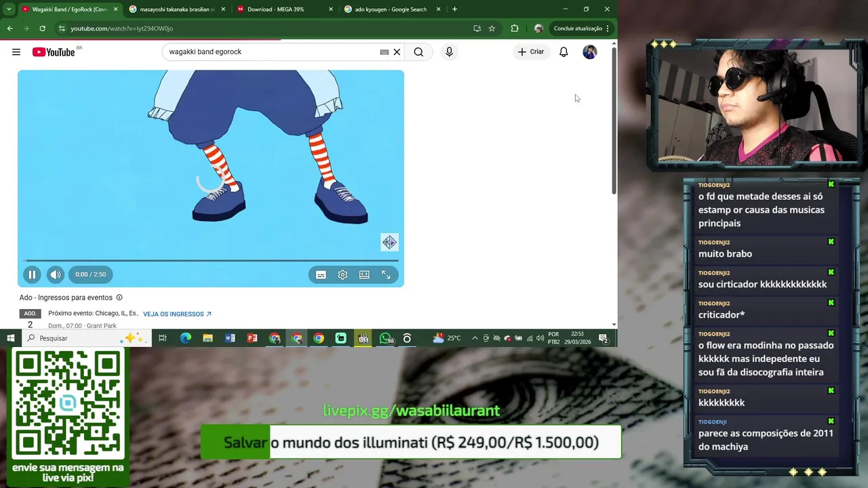
Task: Open the volume tray icon
Action: [x=540, y=338]
